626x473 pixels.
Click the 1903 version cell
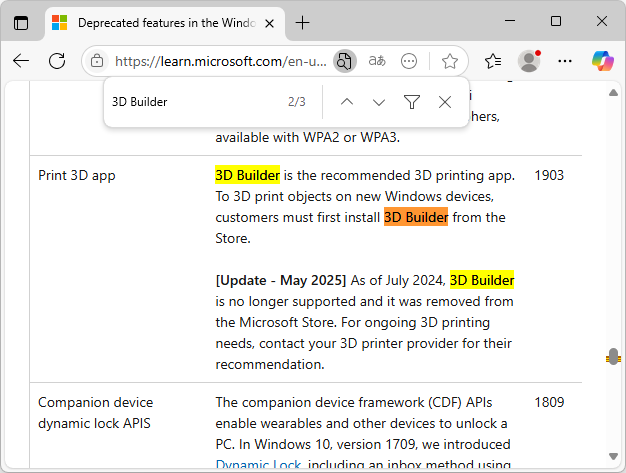(x=549, y=176)
